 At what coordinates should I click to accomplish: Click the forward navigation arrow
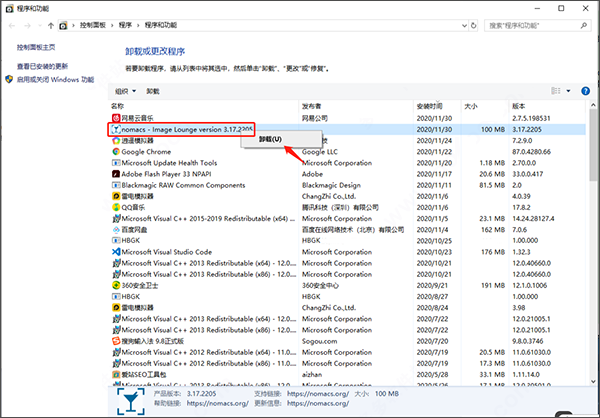coord(27,26)
